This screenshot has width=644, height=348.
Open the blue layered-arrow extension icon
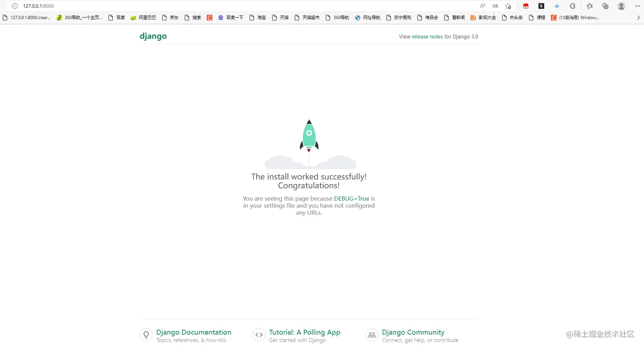pos(557,6)
